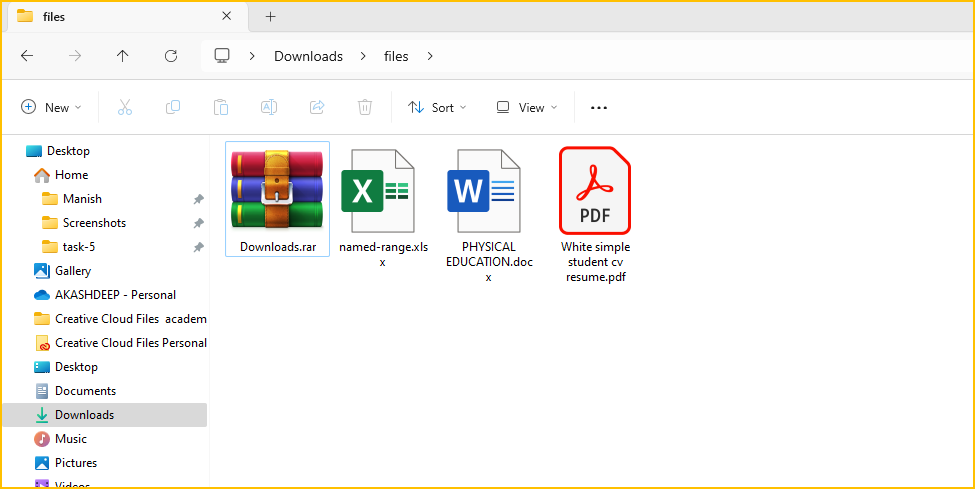
Task: Open Documents in the navigation pane
Action: [x=85, y=391]
